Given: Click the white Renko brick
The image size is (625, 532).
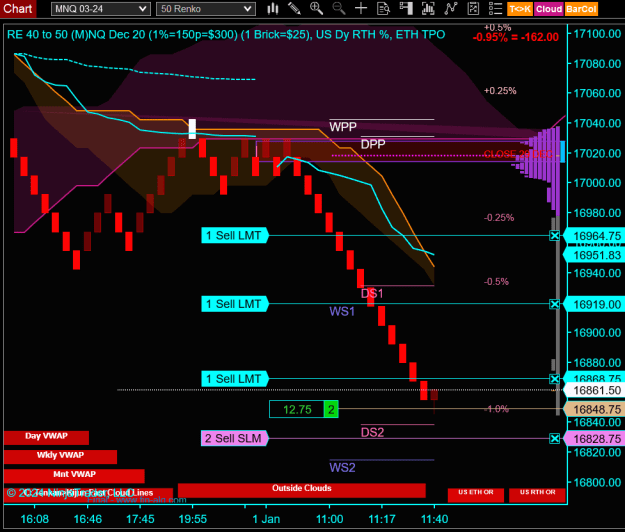Looking at the screenshot, I should tap(192, 129).
